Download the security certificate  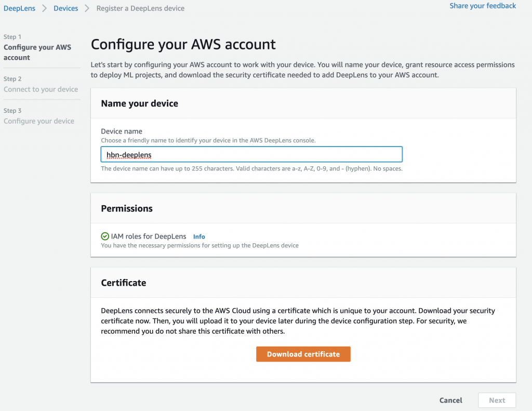point(303,354)
